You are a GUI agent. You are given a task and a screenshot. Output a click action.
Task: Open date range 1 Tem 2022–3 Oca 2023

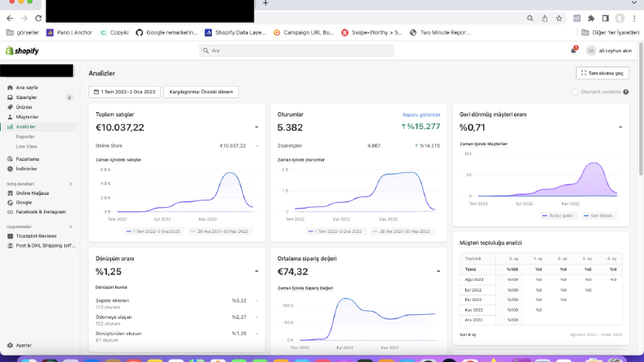pos(124,92)
